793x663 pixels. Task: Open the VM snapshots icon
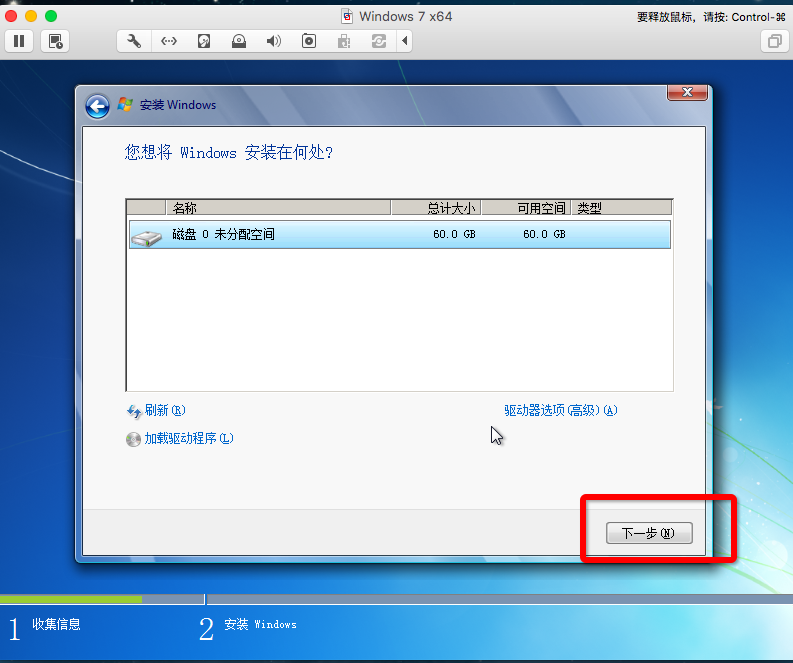pyautogui.click(x=55, y=41)
